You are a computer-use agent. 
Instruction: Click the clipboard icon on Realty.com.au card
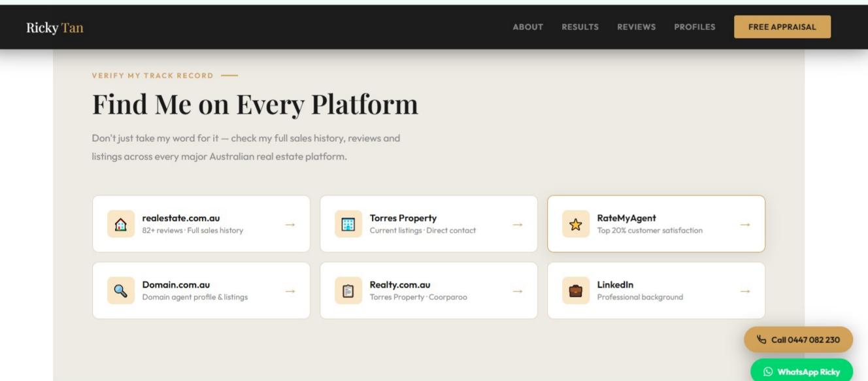(x=348, y=291)
